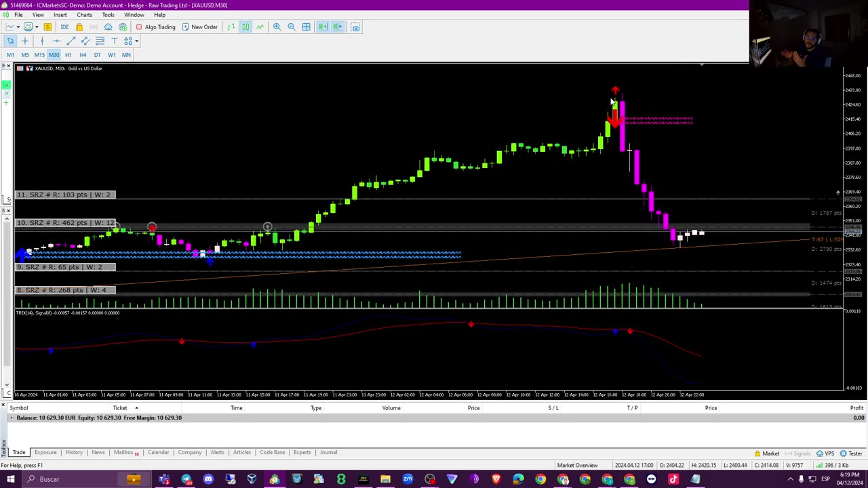The height and width of the screenshot is (488, 868).
Task: Switch to M5 timeframe
Action: tap(25, 55)
